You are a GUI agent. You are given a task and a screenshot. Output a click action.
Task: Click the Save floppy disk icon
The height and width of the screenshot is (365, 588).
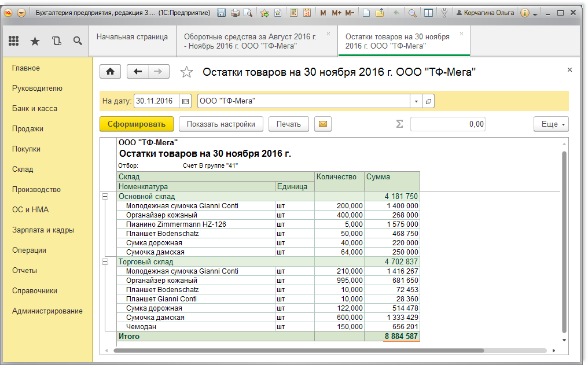click(x=221, y=13)
